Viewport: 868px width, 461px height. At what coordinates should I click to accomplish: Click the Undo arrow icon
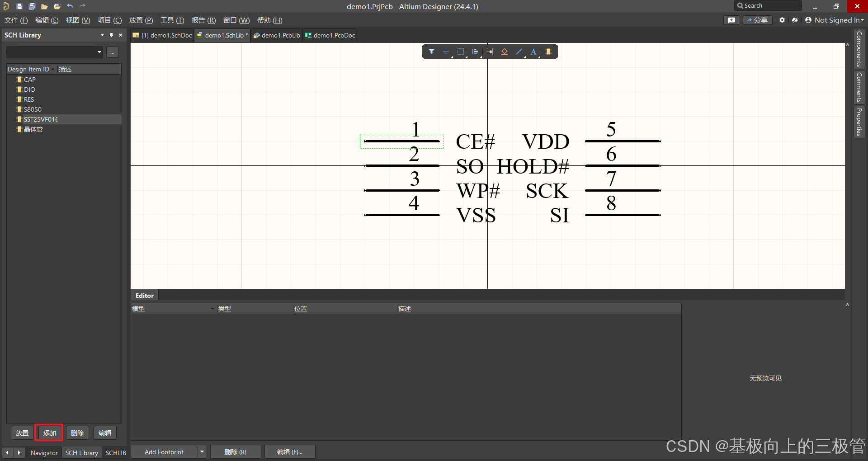click(70, 6)
